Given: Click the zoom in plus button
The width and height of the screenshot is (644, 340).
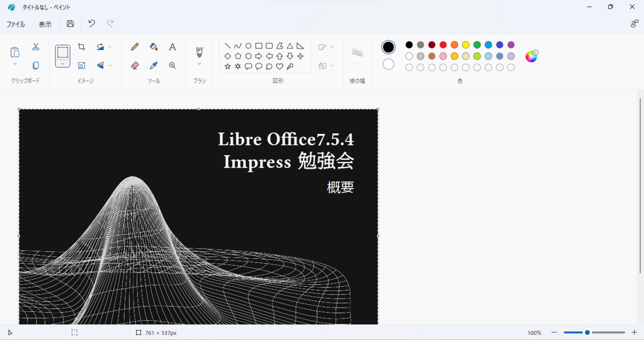Looking at the screenshot, I should pos(634,332).
